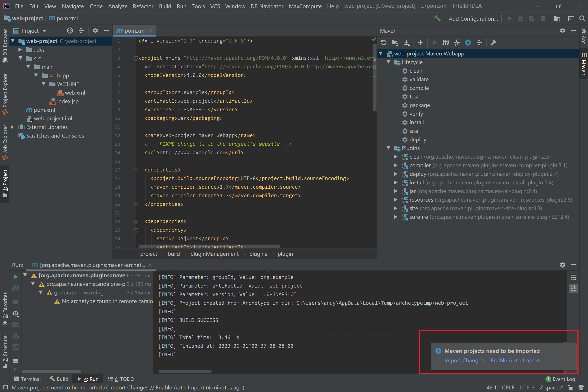588x392 pixels.
Task: Click Execute Maven Goal 'm' icon
Action: tap(445, 43)
